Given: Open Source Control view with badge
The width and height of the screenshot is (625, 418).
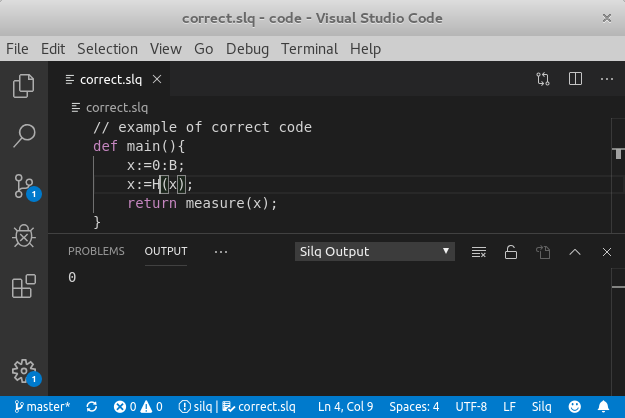Looking at the screenshot, I should click(24, 185).
